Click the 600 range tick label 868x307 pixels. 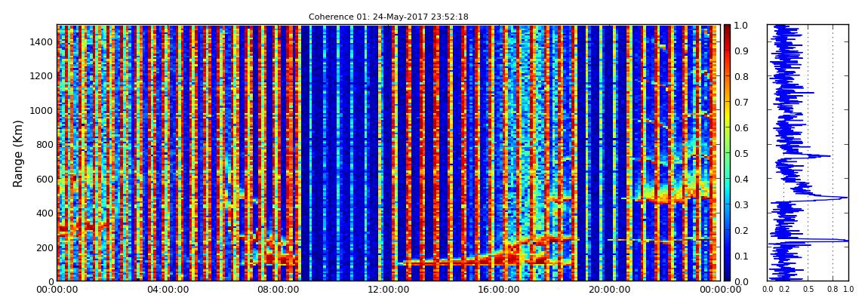(x=45, y=179)
